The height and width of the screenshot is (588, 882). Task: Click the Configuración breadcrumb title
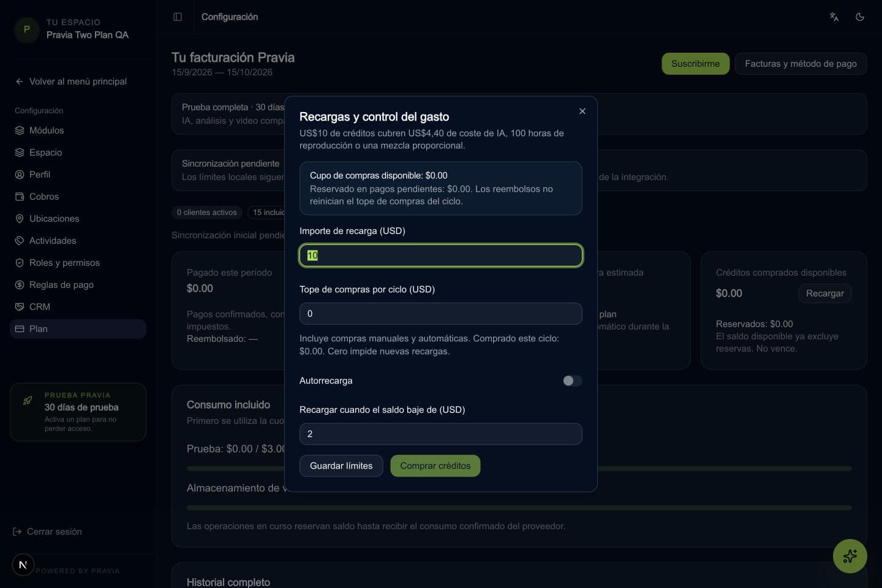tap(230, 17)
